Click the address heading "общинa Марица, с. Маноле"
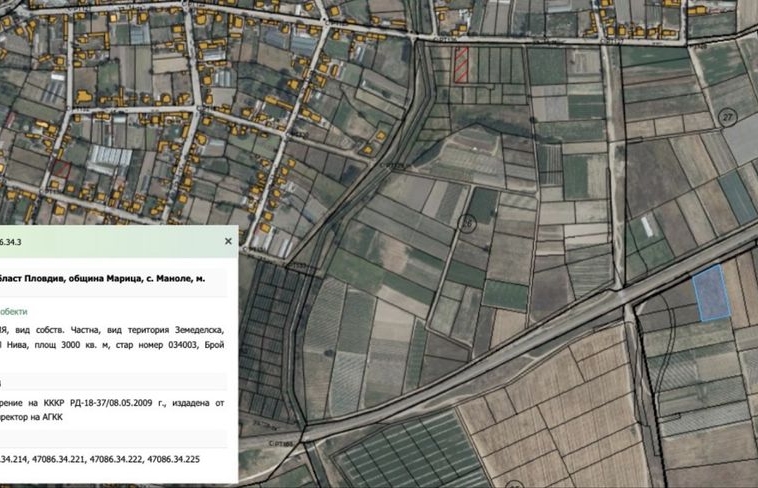This screenshot has width=758, height=488. [131, 279]
